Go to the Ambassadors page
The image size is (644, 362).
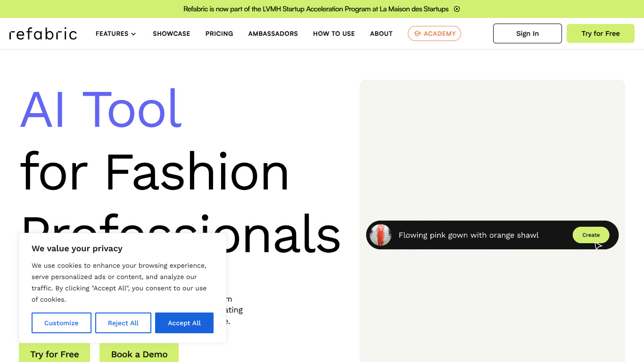pyautogui.click(x=273, y=33)
